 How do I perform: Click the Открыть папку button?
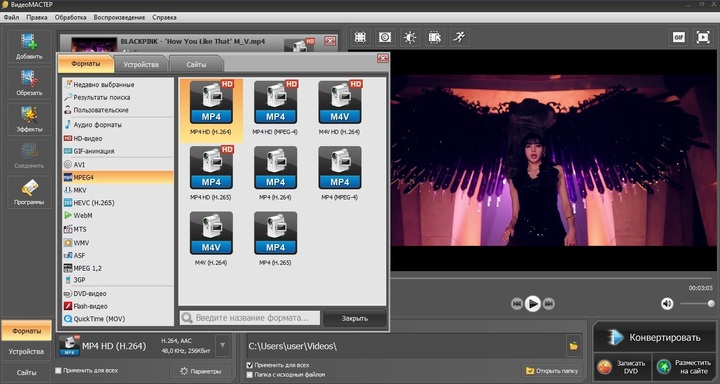552,370
